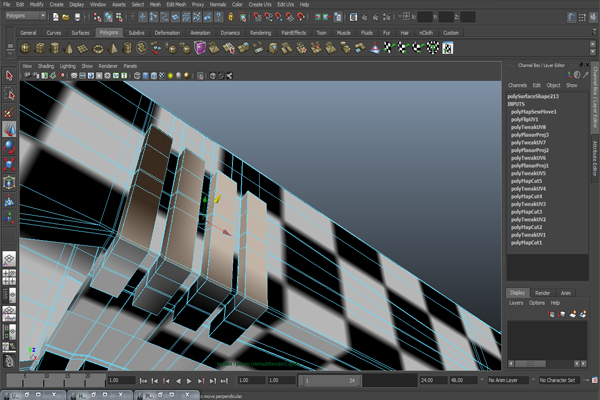600x400 pixels.
Task: Create a polygon cube from the shelf
Action: pos(40,48)
